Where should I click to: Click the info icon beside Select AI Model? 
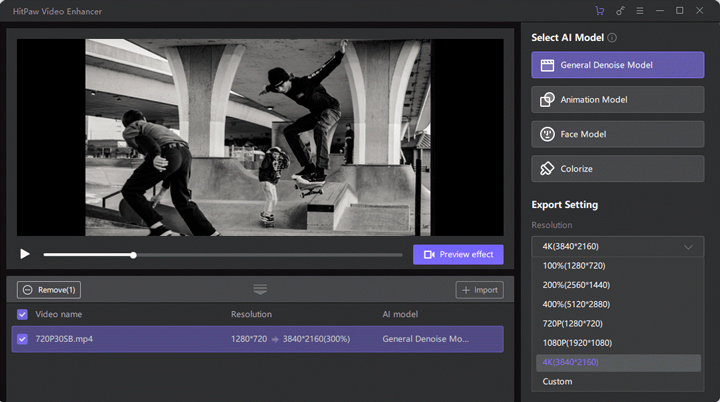coord(612,38)
